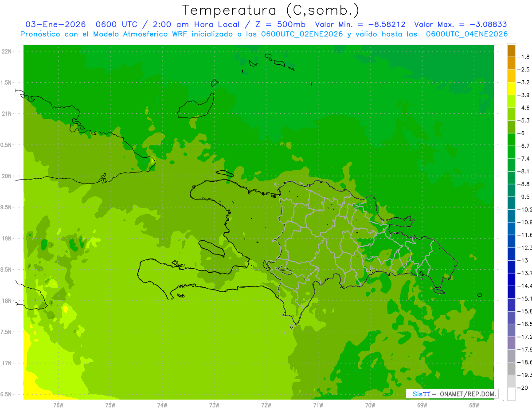
Task: Click the "17N" latitude label
Action: coord(7,363)
